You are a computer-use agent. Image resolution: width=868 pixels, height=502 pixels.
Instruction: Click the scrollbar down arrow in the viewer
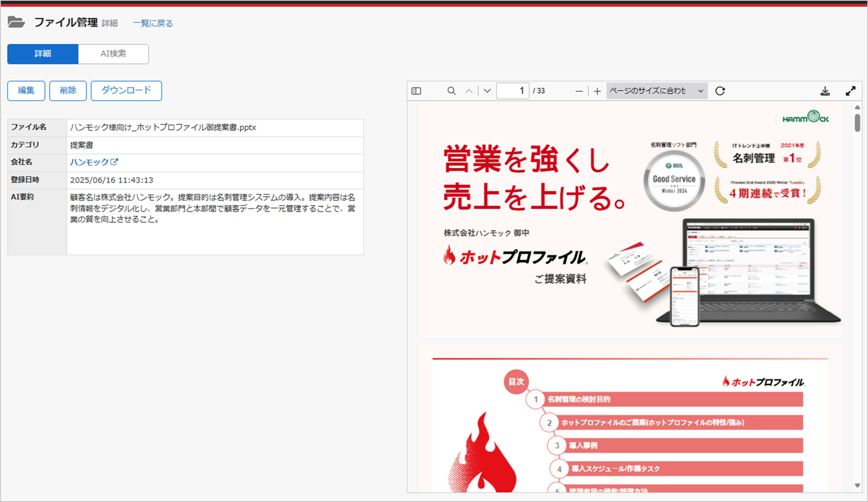857,485
